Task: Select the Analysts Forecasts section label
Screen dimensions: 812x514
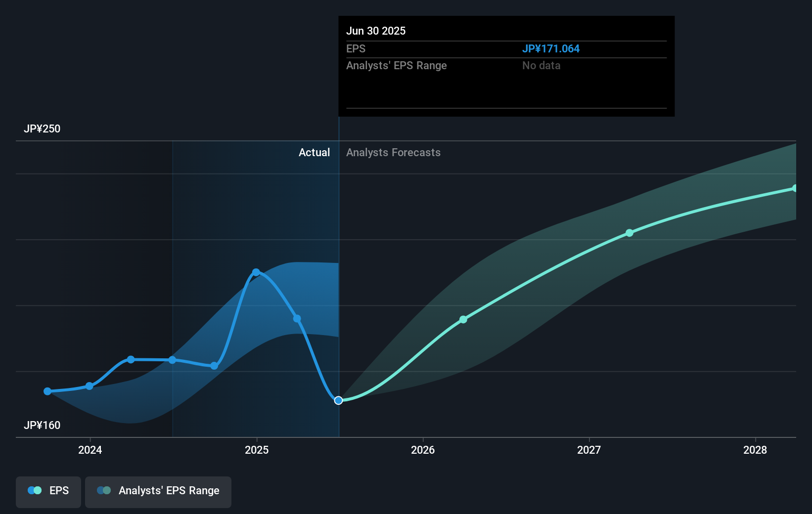Action: tap(393, 152)
